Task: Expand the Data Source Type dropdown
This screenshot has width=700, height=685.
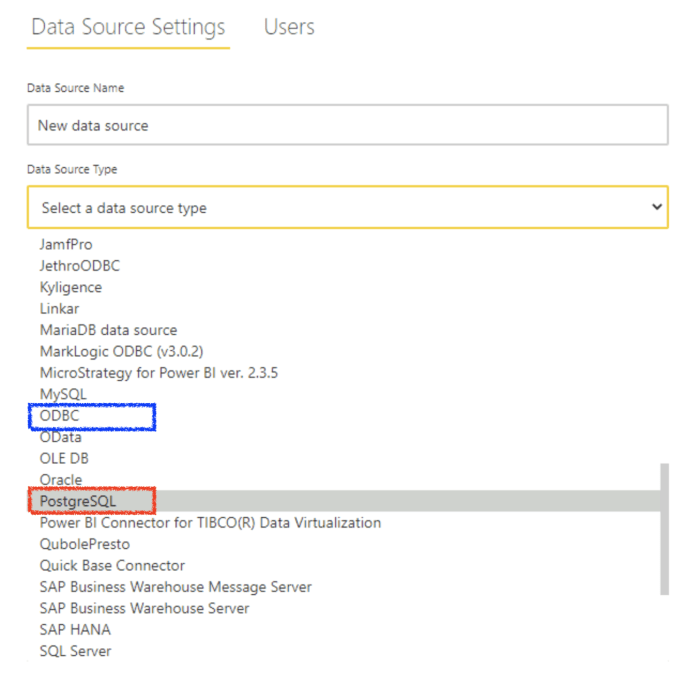Action: (x=347, y=208)
